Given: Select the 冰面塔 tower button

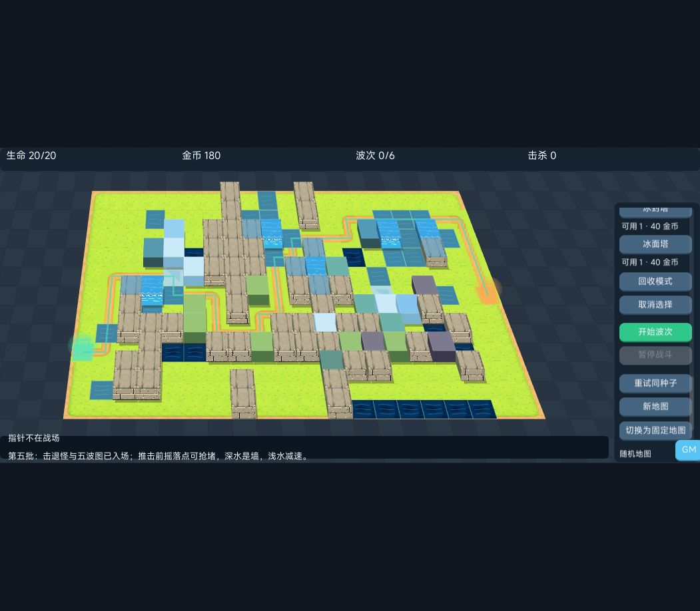Looking at the screenshot, I should (655, 244).
